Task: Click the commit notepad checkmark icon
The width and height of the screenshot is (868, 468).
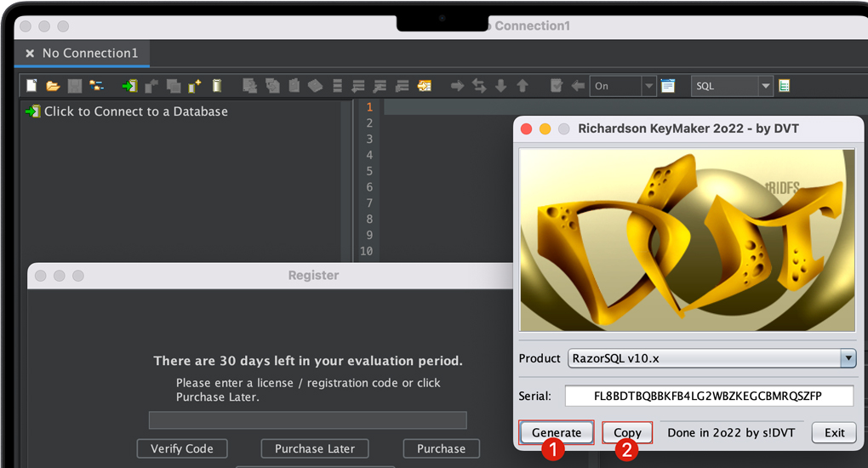Action: [557, 86]
